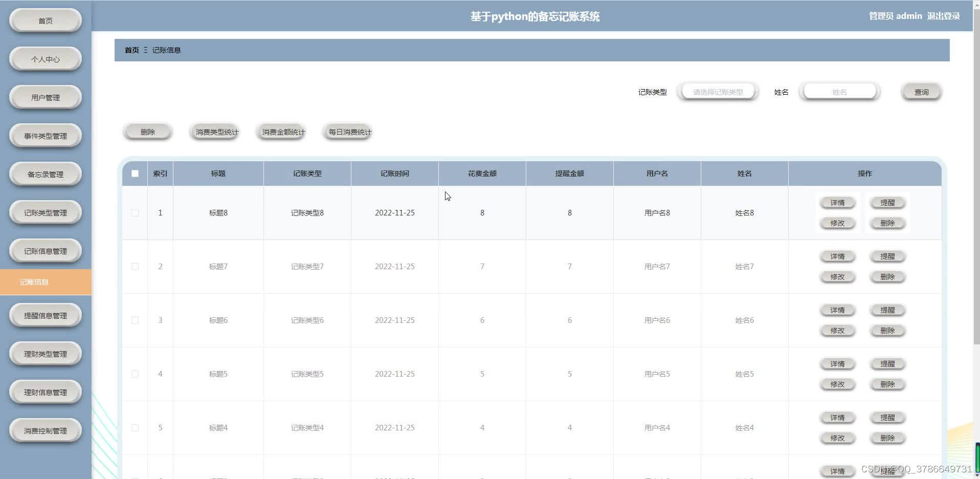This screenshot has width=980, height=479.
Task: Click the batch 删除 button above table
Action: point(148,132)
